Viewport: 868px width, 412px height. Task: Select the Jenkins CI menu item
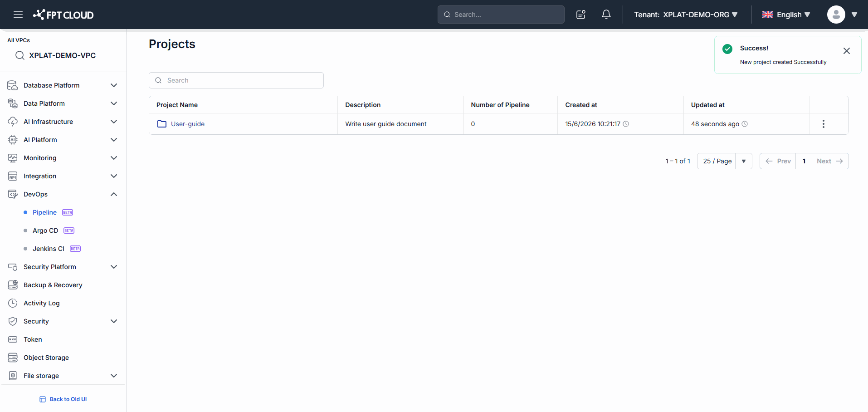(x=49, y=249)
